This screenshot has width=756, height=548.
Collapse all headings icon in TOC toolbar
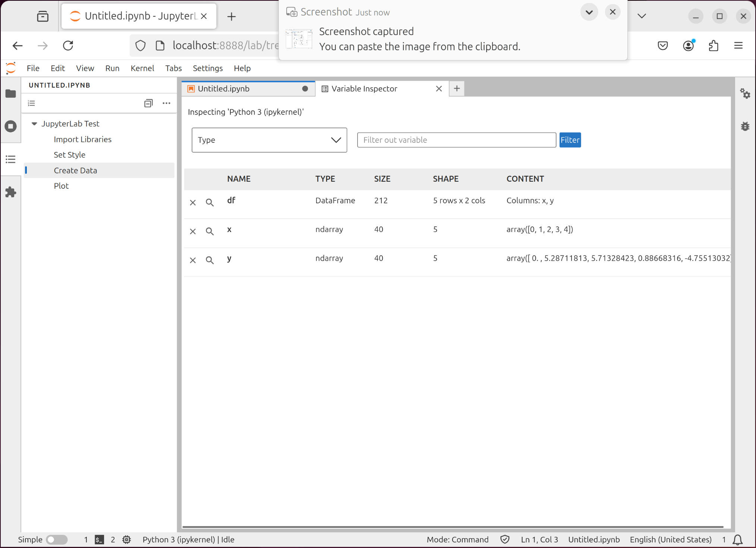tap(148, 103)
